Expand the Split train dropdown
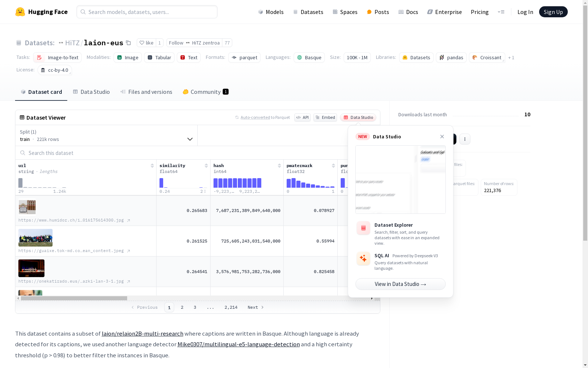This screenshot has height=368, width=588. pyautogui.click(x=106, y=135)
